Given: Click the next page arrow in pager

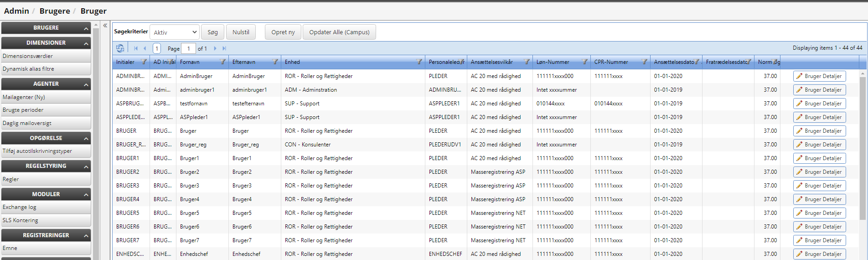Looking at the screenshot, I should click(x=215, y=48).
